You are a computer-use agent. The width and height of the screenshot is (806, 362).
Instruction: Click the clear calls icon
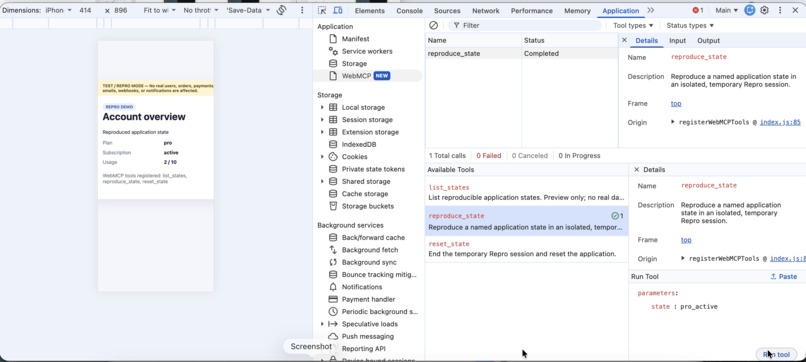433,25
